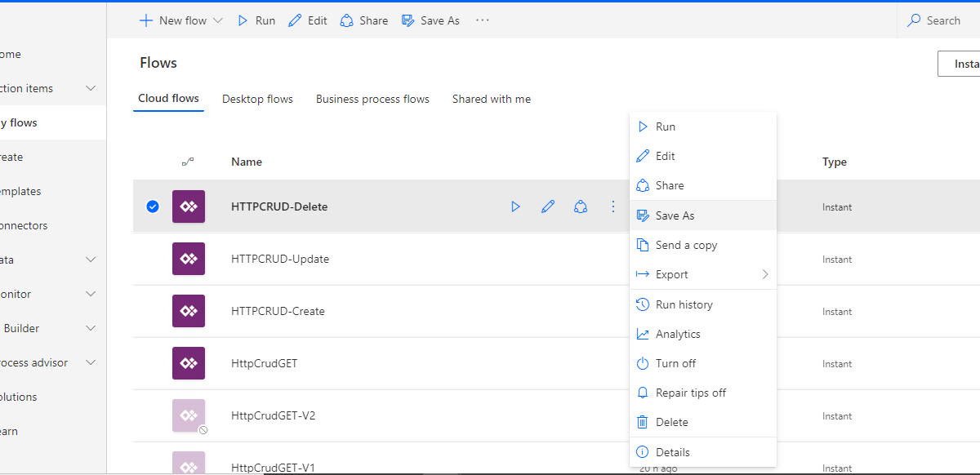This screenshot has width=980, height=475.
Task: Open the Shared with me tab
Action: point(491,98)
